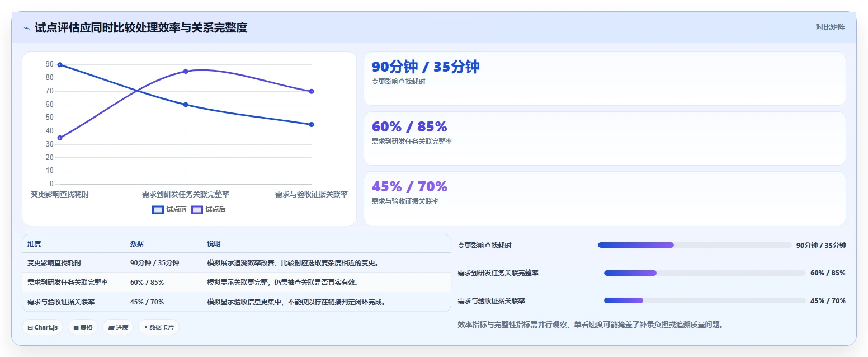This screenshot has width=868, height=357.
Task: Click the y-axis label 0
Action: coord(51,184)
